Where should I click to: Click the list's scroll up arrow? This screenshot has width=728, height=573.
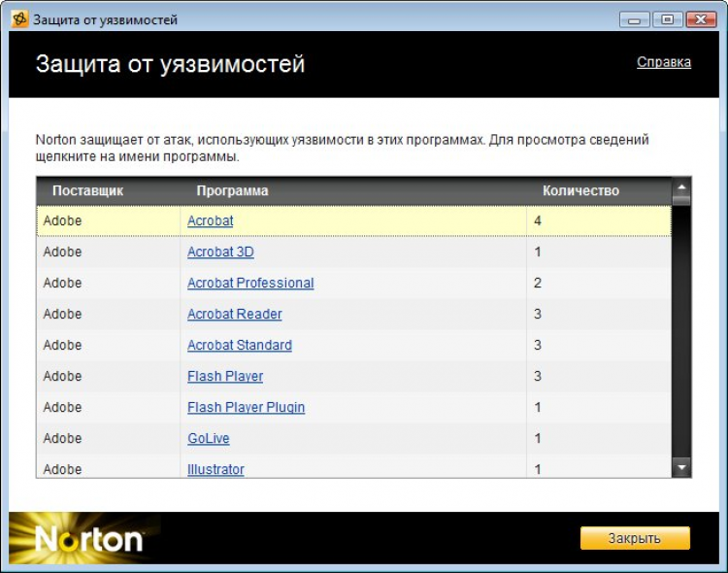[681, 186]
